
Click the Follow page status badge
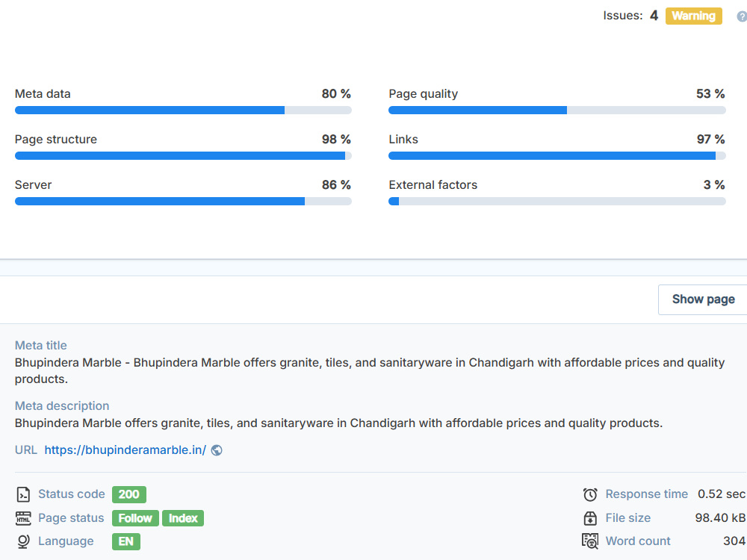(135, 518)
